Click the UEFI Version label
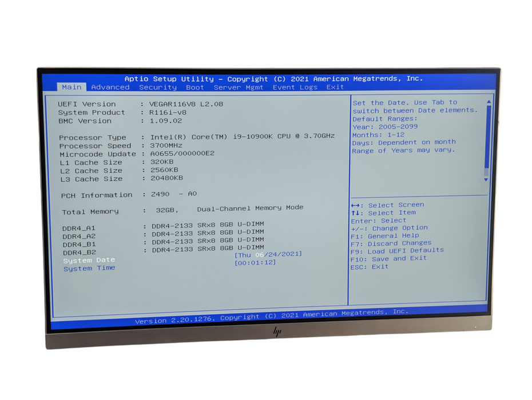 [86, 104]
